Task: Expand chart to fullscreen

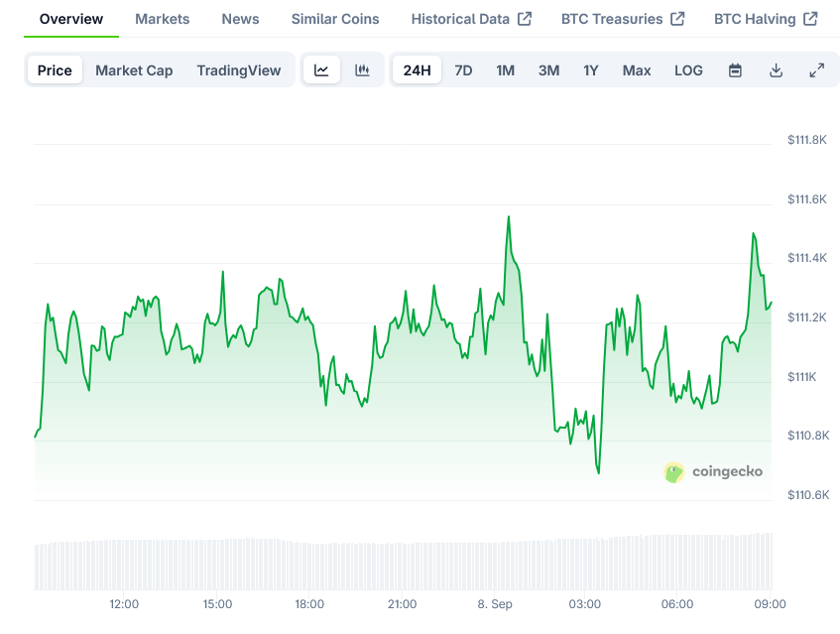Action: tap(816, 70)
